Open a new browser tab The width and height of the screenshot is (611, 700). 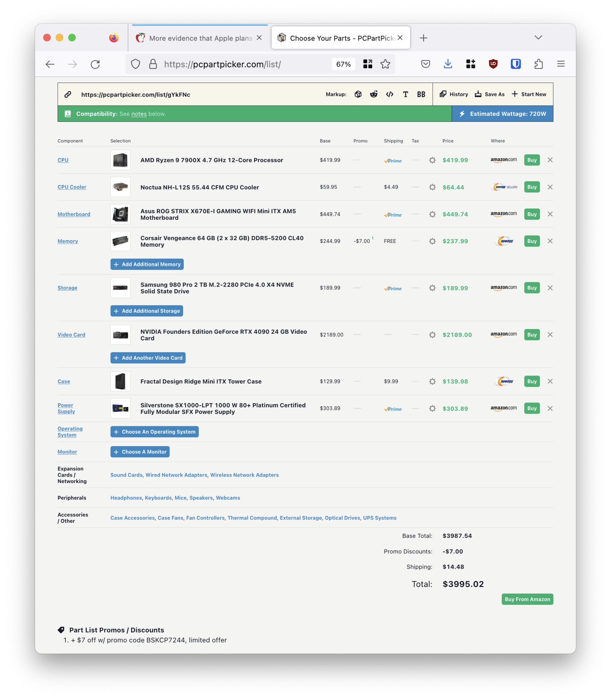point(423,38)
